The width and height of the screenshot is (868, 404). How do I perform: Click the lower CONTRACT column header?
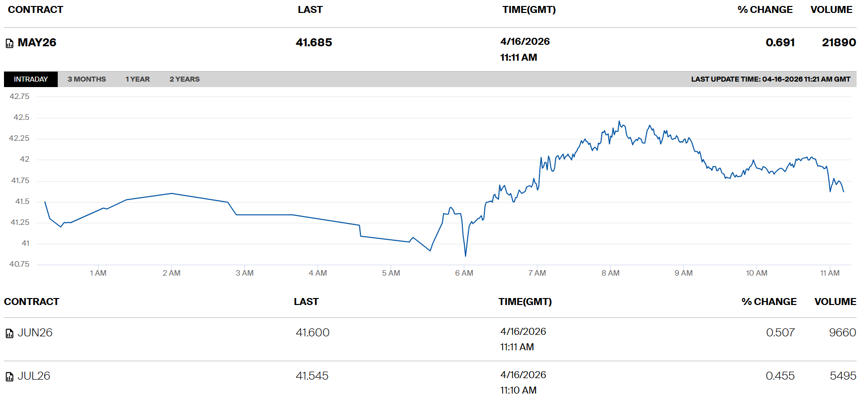(x=31, y=302)
